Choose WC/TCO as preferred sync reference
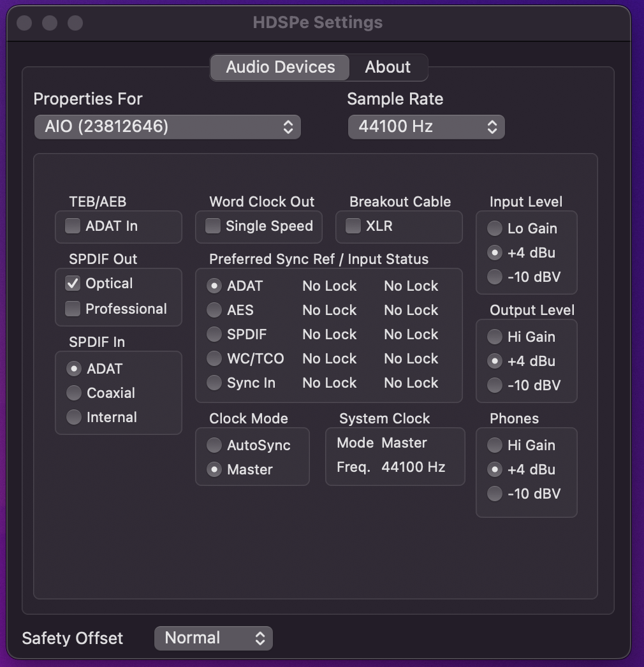 click(214, 358)
